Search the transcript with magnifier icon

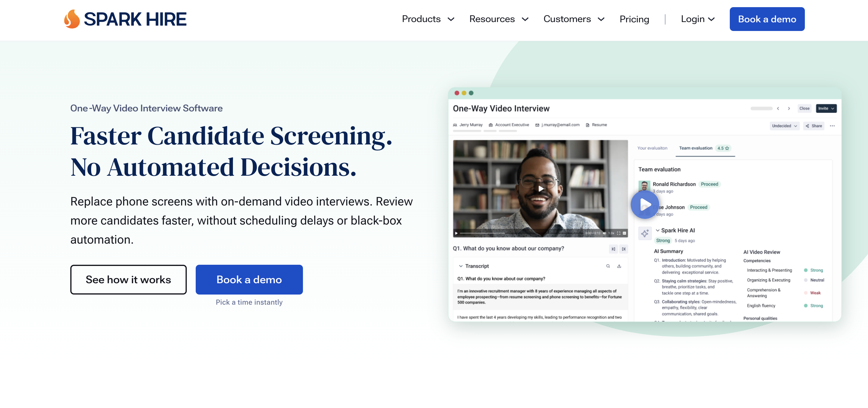tap(608, 266)
